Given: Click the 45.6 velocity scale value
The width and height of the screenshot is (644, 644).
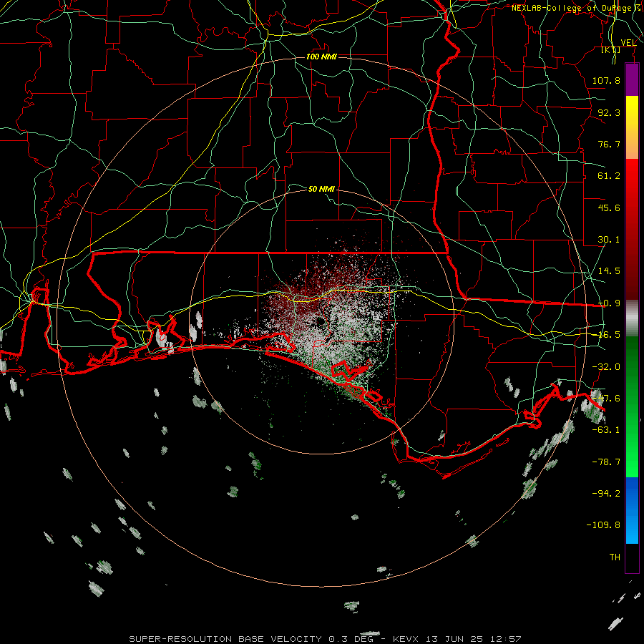Looking at the screenshot, I should coord(609,208).
